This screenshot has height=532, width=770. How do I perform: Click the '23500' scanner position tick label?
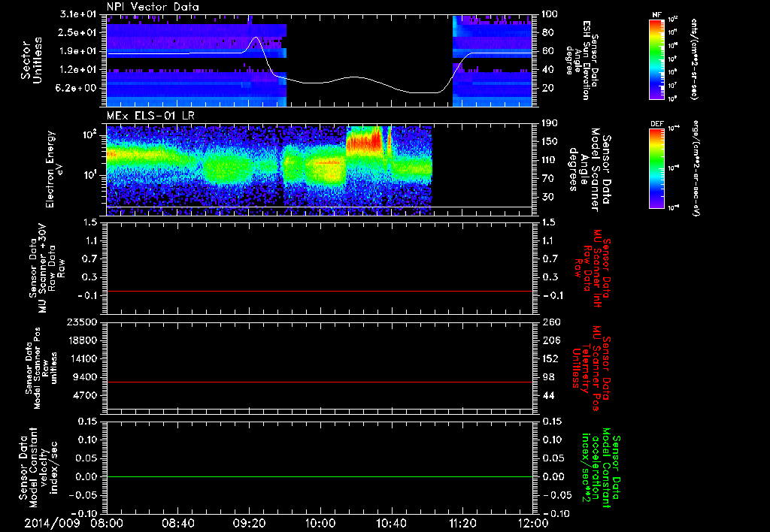[x=82, y=322]
